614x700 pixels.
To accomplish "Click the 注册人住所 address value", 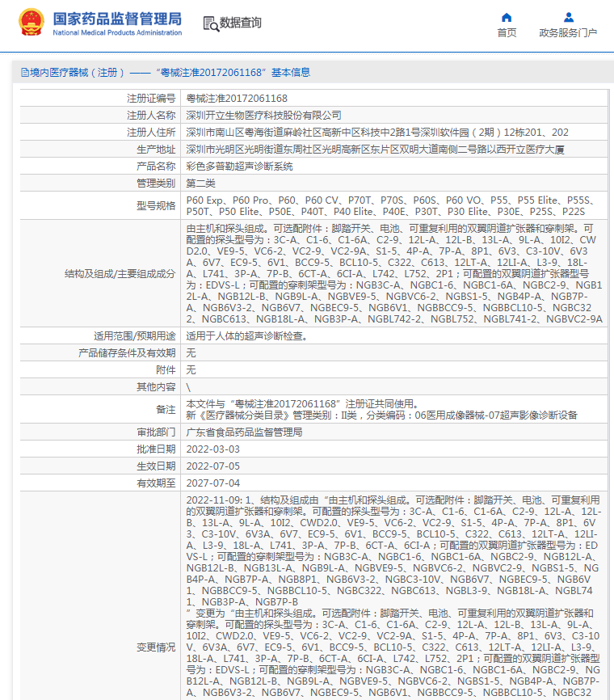I will (377, 132).
